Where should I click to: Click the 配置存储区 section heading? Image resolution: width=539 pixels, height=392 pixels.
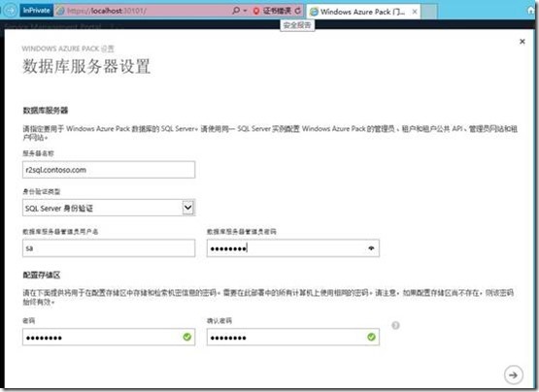[42, 276]
